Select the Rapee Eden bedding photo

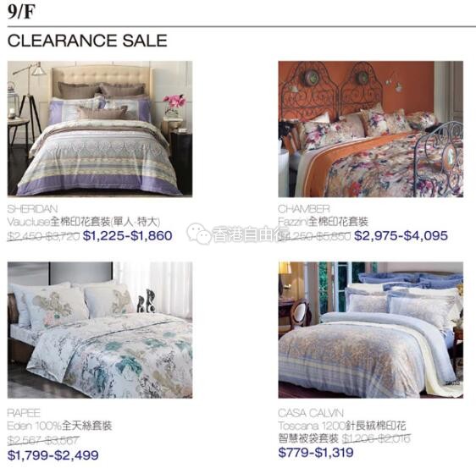click(x=100, y=330)
